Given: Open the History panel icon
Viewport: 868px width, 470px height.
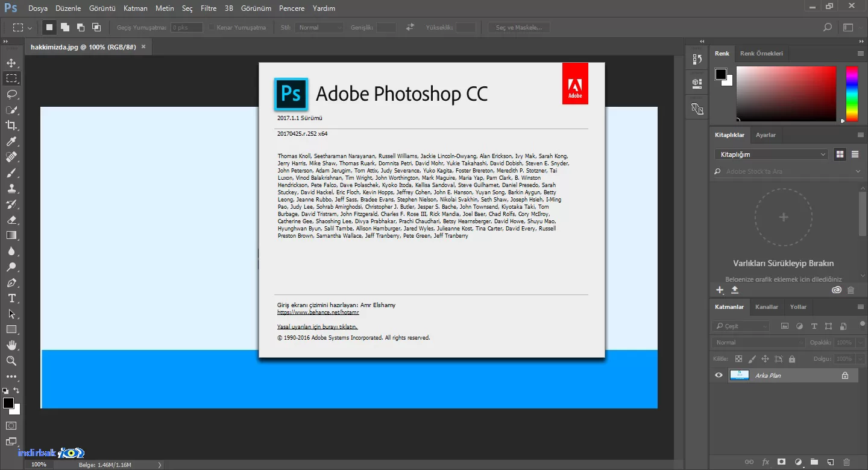Looking at the screenshot, I should pyautogui.click(x=697, y=59).
